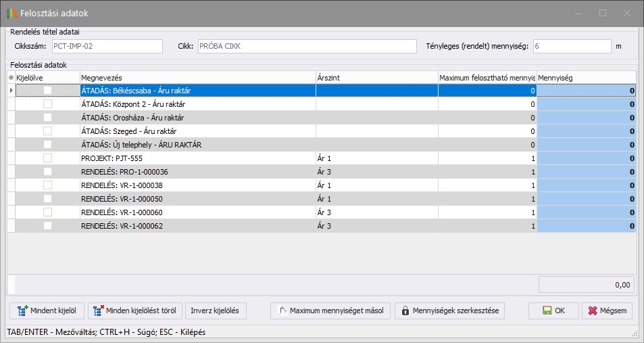Open Mennyiségek szerkesztése with the lock icon
The height and width of the screenshot is (343, 644).
[x=450, y=311]
